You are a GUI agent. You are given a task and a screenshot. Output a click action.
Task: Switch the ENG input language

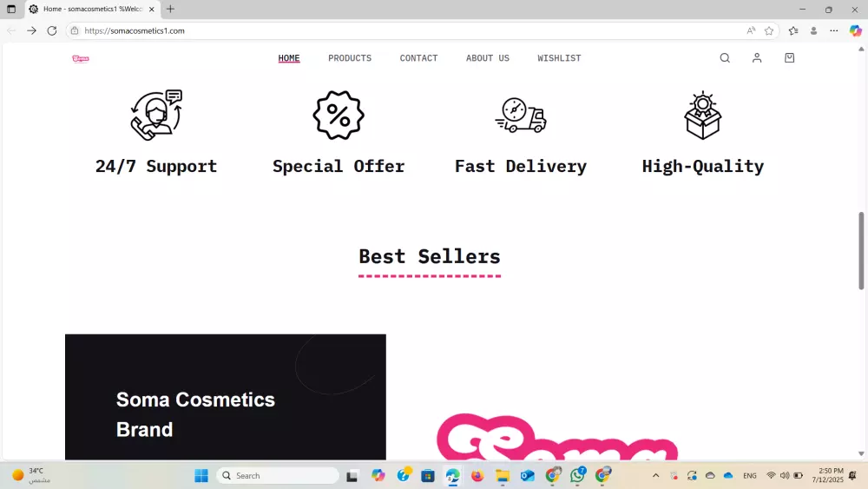tap(750, 475)
